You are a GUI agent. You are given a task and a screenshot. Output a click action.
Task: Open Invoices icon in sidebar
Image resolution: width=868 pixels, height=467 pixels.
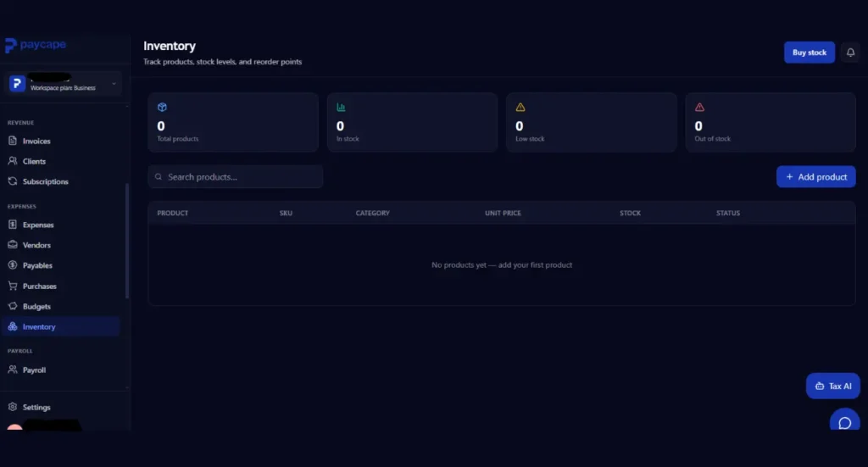[12, 141]
